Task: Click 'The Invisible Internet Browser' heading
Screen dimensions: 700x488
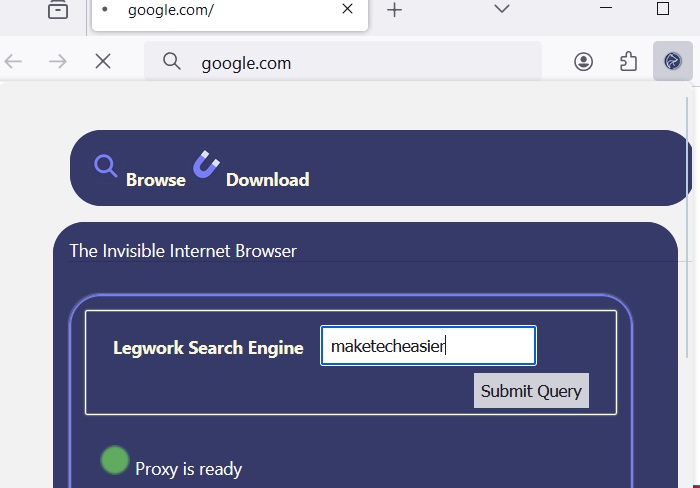Action: tap(183, 251)
